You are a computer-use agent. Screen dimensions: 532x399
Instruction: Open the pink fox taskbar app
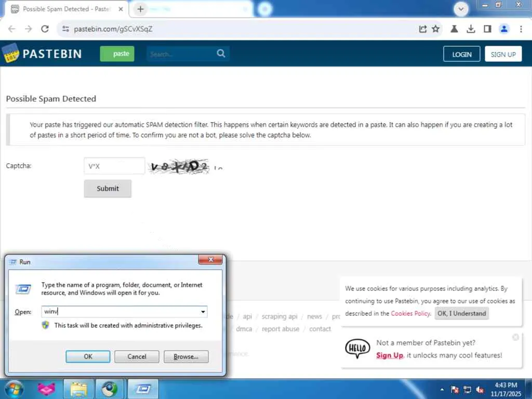pos(46,389)
